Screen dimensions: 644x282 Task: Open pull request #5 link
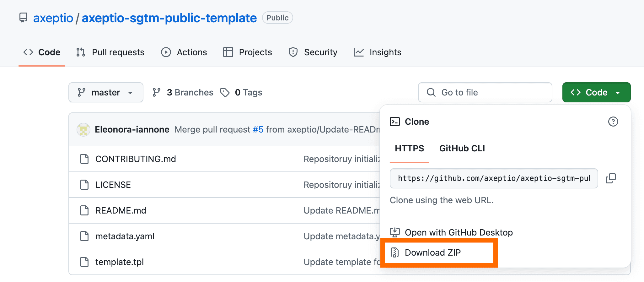click(258, 129)
